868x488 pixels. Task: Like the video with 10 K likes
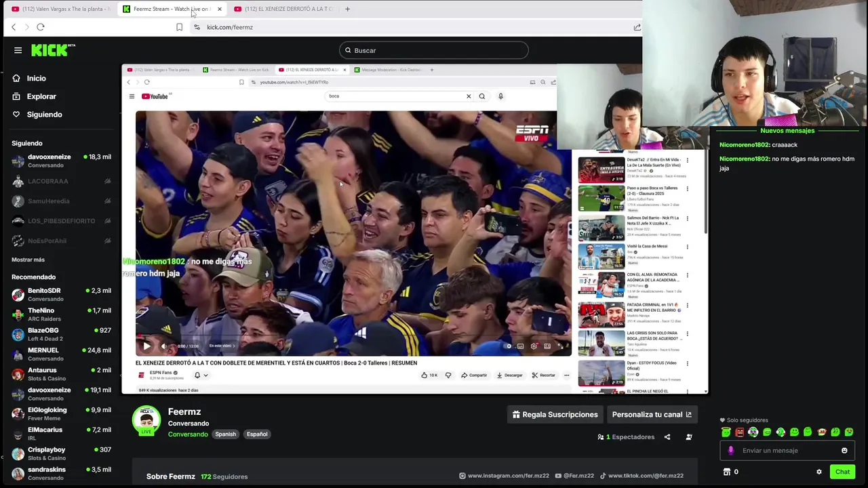click(x=429, y=375)
